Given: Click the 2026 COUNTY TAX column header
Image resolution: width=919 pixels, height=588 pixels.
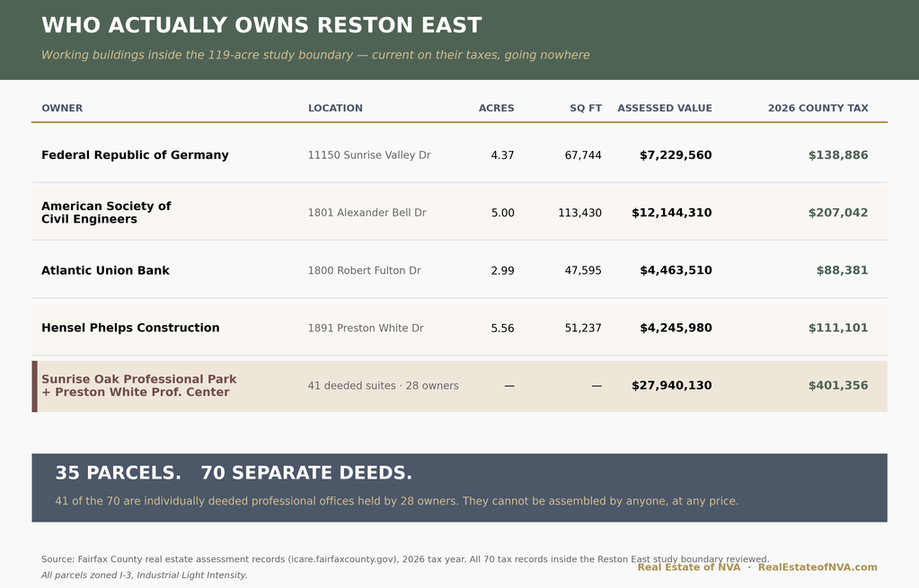Looking at the screenshot, I should 818,109.
